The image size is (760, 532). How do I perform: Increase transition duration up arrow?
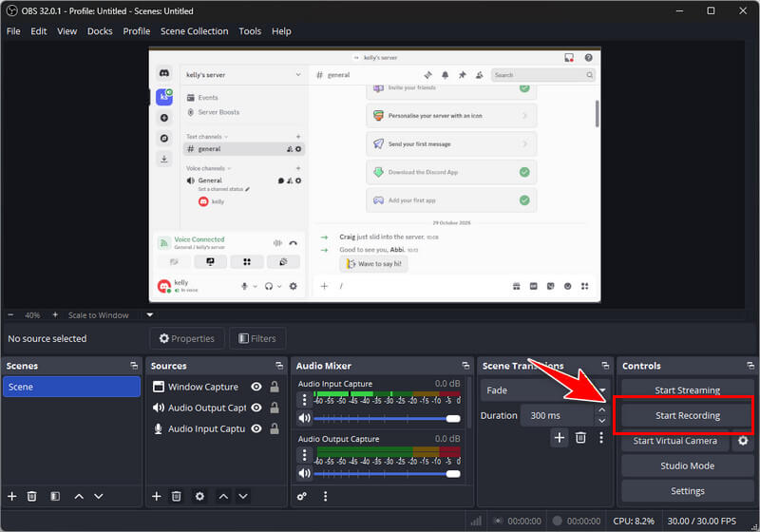(x=602, y=409)
